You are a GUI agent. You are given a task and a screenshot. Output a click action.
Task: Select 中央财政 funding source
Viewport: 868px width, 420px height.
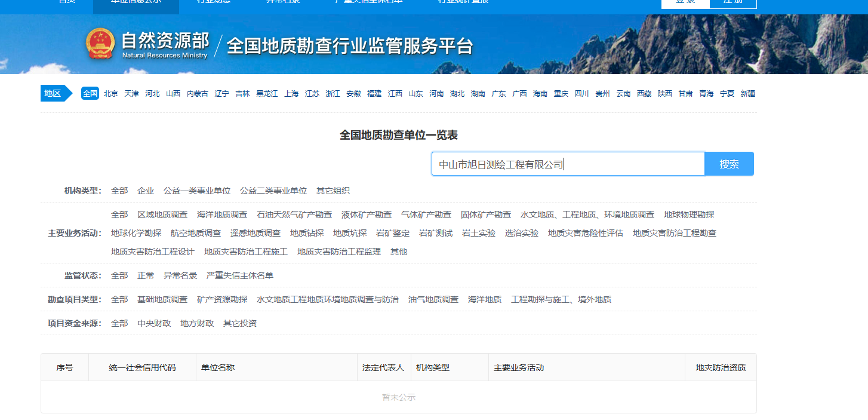tap(154, 324)
